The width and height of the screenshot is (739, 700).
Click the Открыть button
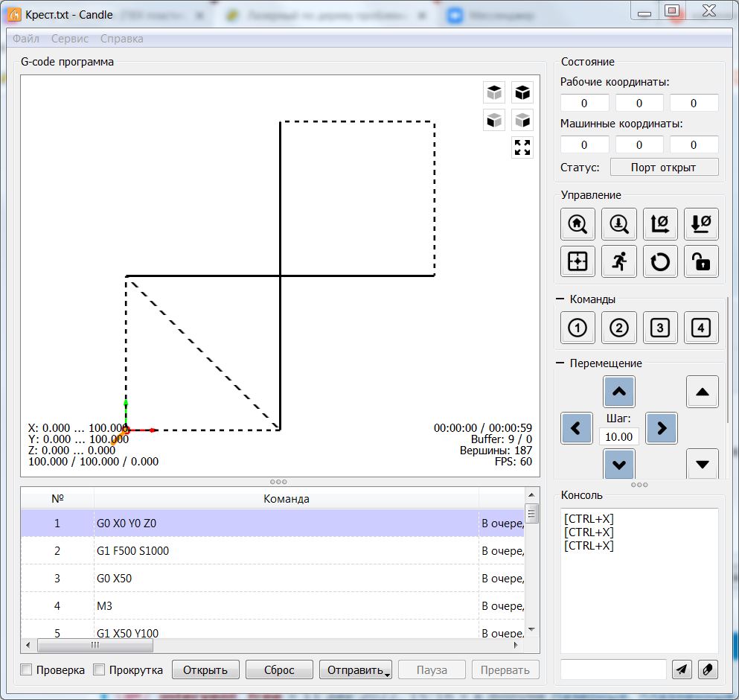tap(205, 669)
